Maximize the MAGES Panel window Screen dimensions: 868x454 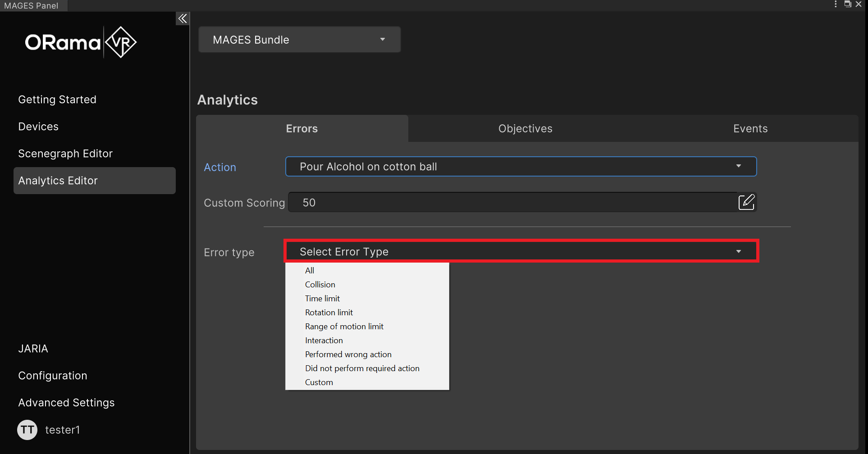[847, 5]
